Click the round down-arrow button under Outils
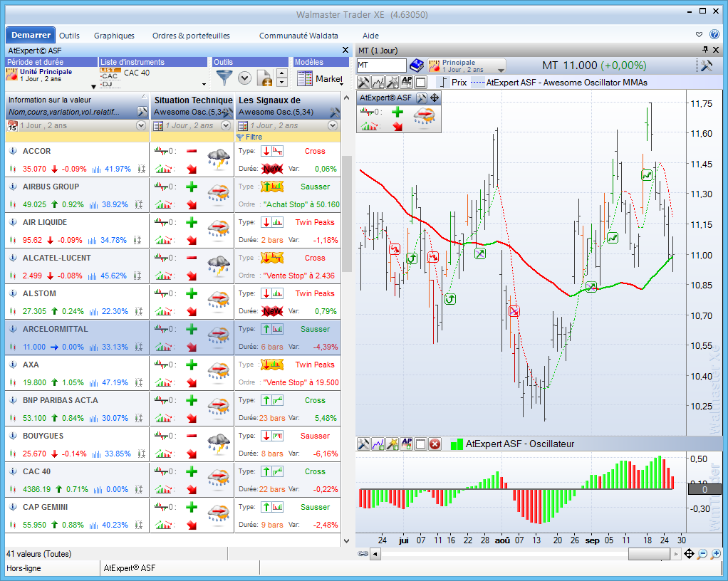Viewport: 728px width, 581px height. tap(244, 78)
